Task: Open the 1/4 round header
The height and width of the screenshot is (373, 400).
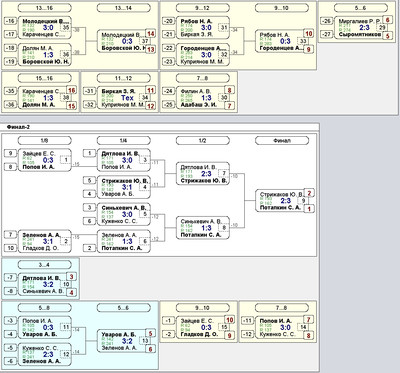Action: [x=124, y=140]
